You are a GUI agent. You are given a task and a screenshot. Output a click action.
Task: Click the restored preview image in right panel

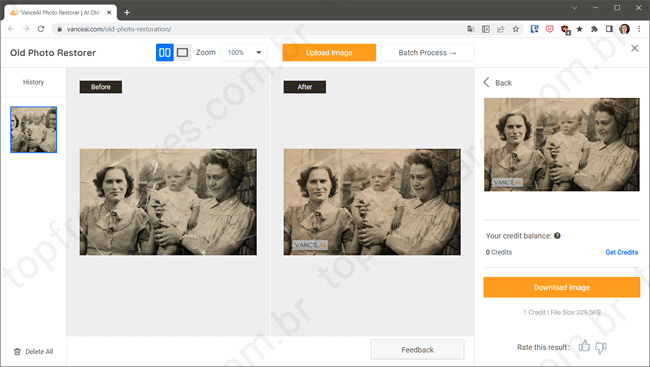tap(562, 144)
